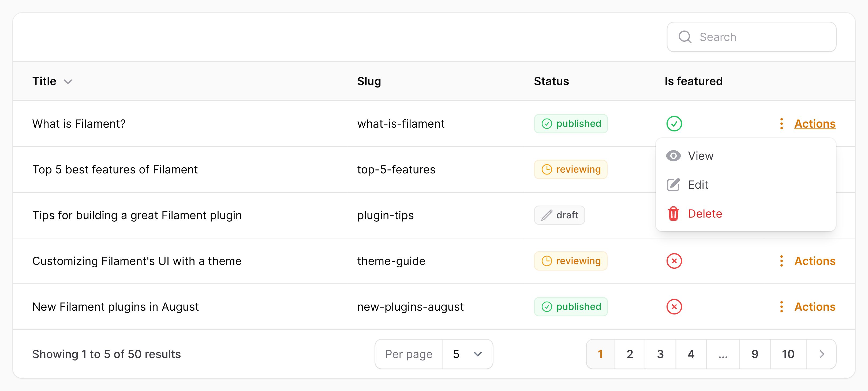Click the Is featured column header

coord(693,81)
